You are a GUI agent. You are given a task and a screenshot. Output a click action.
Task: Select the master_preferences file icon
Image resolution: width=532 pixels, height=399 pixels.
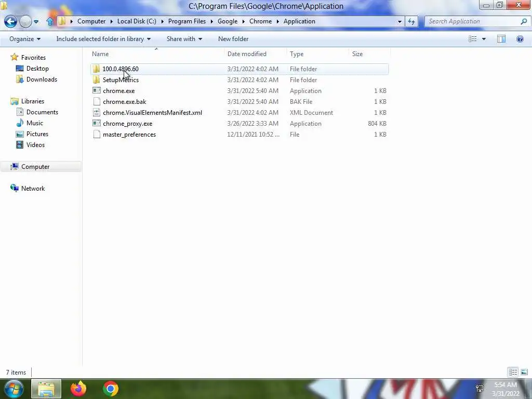tap(97, 135)
